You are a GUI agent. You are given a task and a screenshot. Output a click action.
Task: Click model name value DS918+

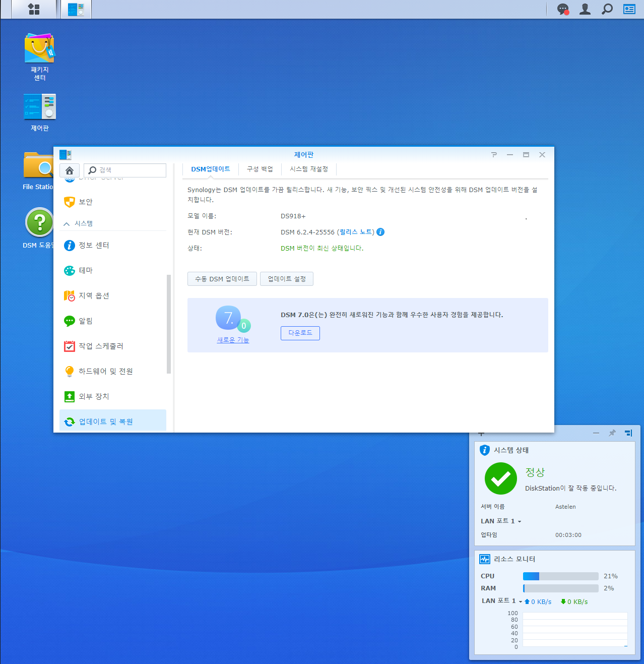click(293, 216)
